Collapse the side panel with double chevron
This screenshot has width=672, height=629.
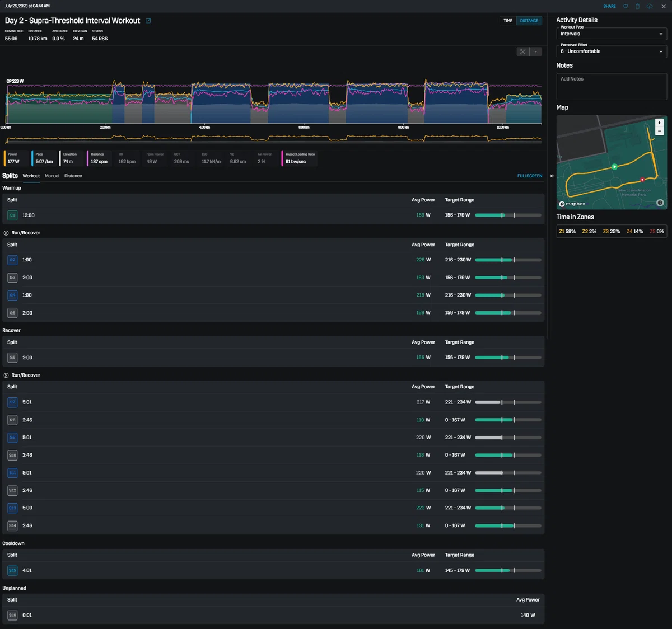coord(552,176)
